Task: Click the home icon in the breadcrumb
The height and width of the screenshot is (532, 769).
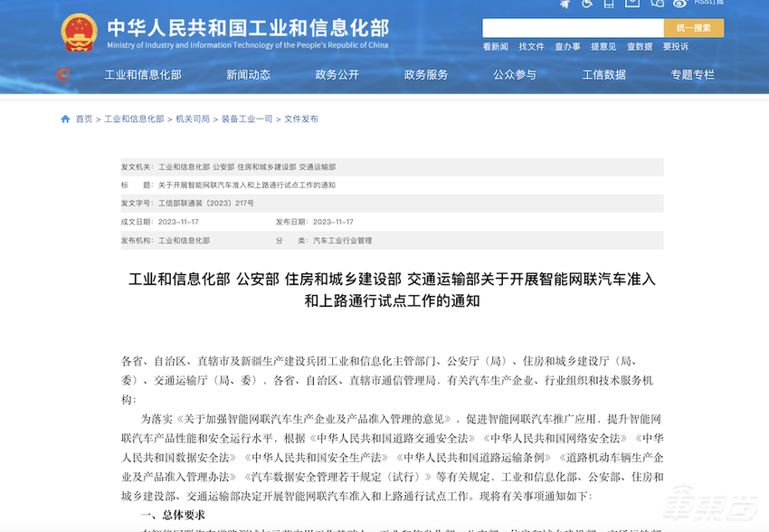Action: coord(64,118)
